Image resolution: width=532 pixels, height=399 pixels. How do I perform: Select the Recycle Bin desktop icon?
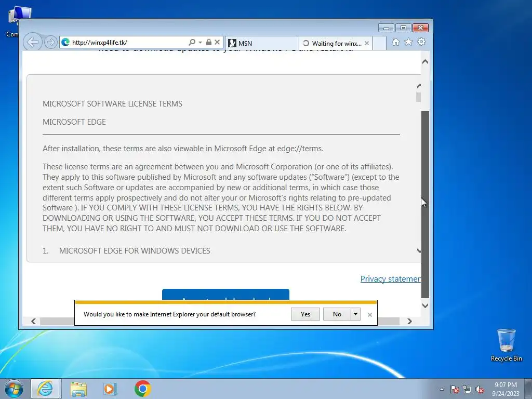[x=506, y=345]
